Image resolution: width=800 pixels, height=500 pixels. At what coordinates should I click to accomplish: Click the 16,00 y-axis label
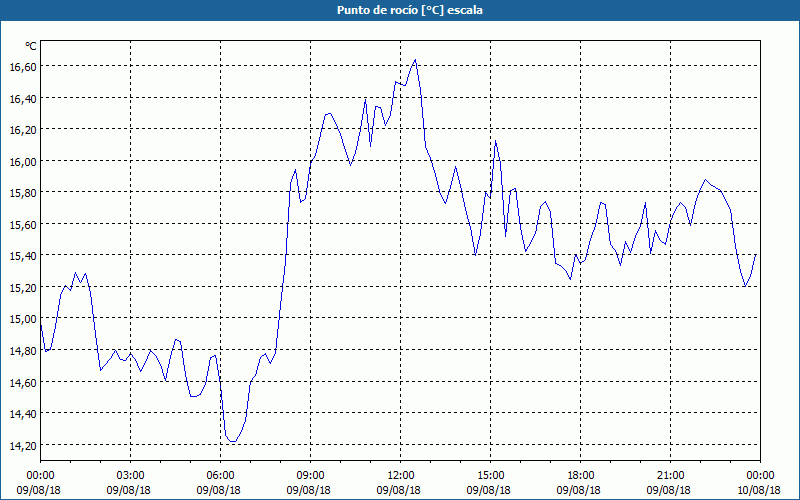23,162
